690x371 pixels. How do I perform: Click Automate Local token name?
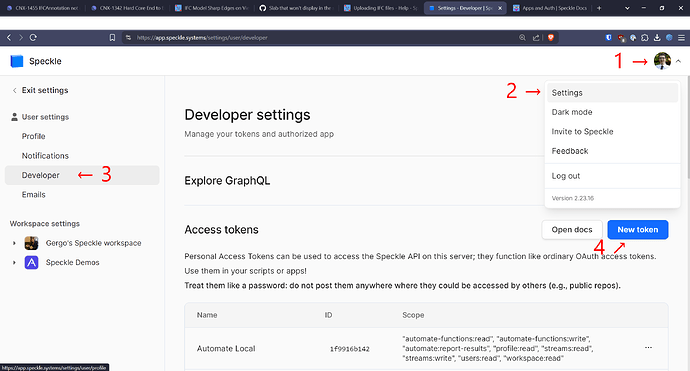pyautogui.click(x=226, y=349)
